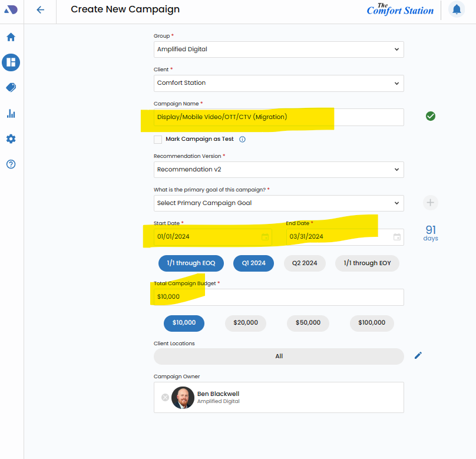This screenshot has height=459, width=476.
Task: Show info for Mark Campaign as Test
Action: (x=242, y=140)
